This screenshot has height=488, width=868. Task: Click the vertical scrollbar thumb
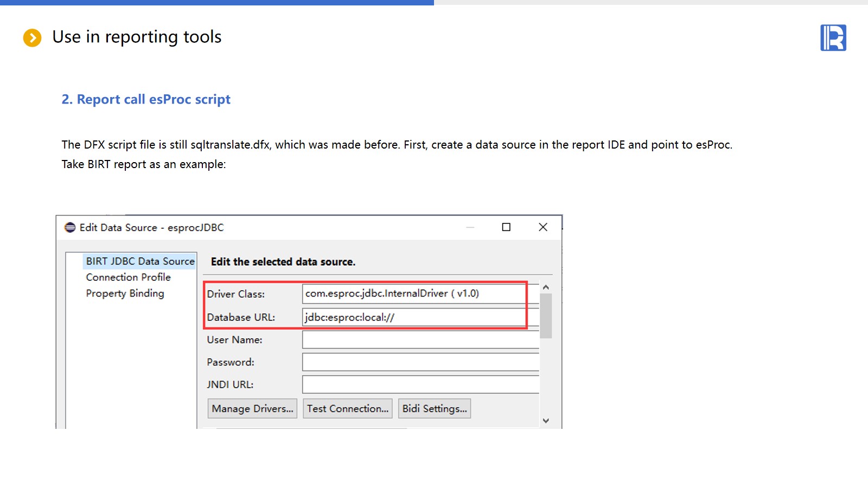pos(546,316)
